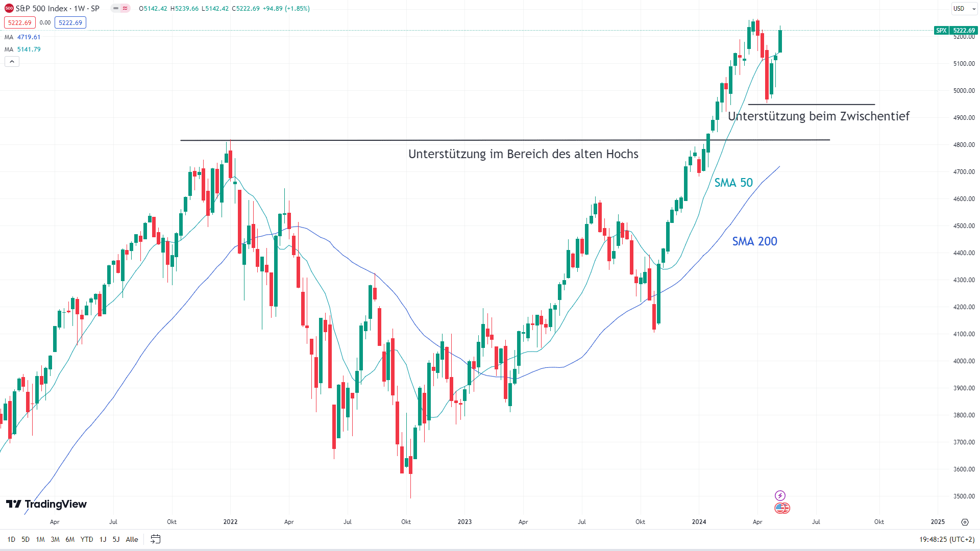Click the +94.89 (+1.85%) change readout

click(286, 9)
